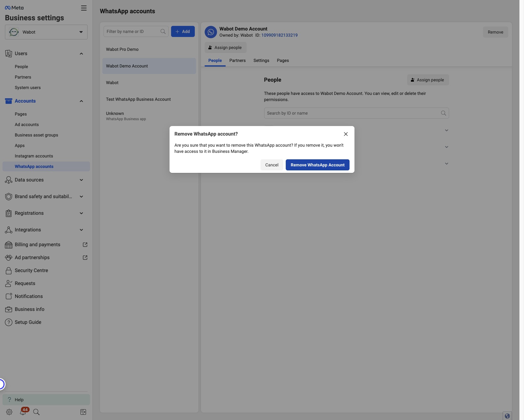Open Ad accounts
The height and width of the screenshot is (420, 524).
click(x=27, y=124)
